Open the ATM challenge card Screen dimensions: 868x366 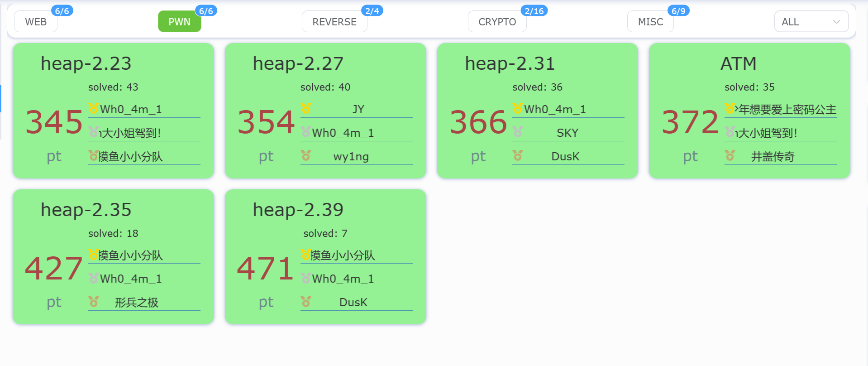749,111
